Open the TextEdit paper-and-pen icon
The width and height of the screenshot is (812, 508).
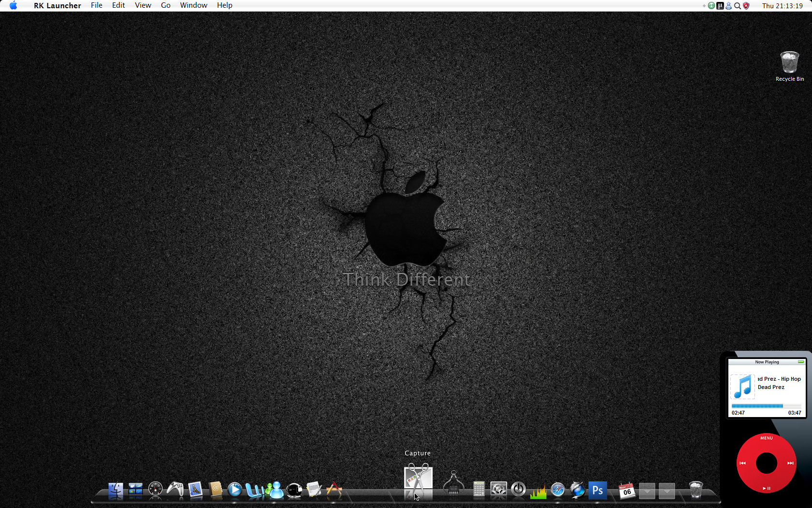[x=314, y=490]
